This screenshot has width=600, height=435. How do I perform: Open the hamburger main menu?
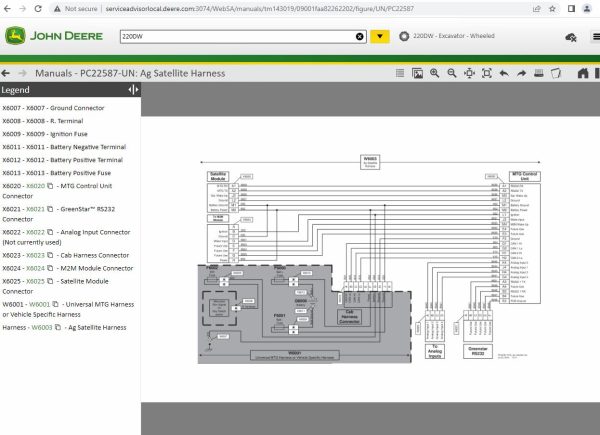596,37
